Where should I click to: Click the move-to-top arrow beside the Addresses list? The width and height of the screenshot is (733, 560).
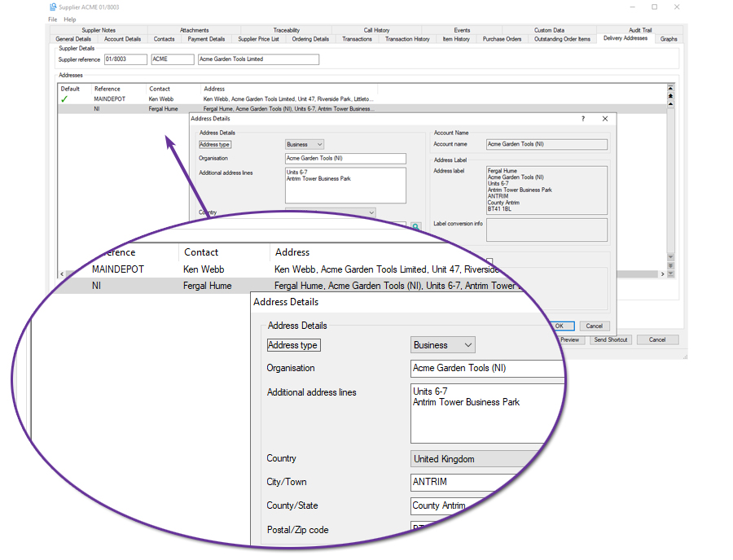coord(670,88)
